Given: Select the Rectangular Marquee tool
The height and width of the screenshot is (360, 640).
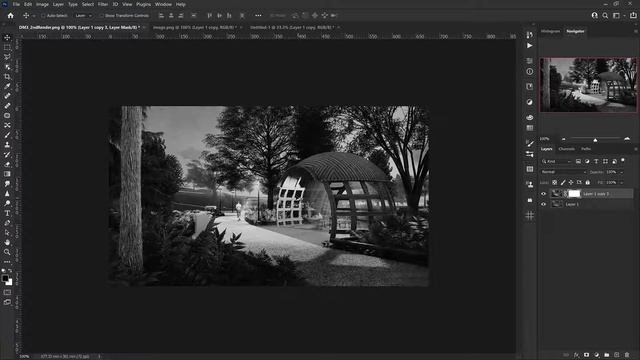Looking at the screenshot, I should pos(7,47).
